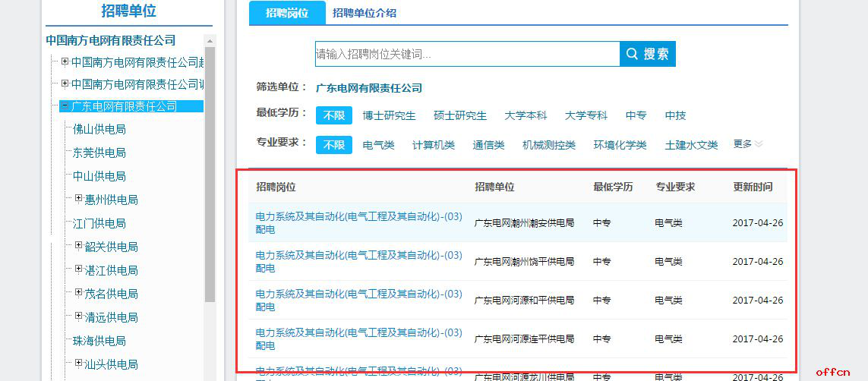Select the 招聘岗位 tab
Screen dimensions: 868x381
(286, 13)
